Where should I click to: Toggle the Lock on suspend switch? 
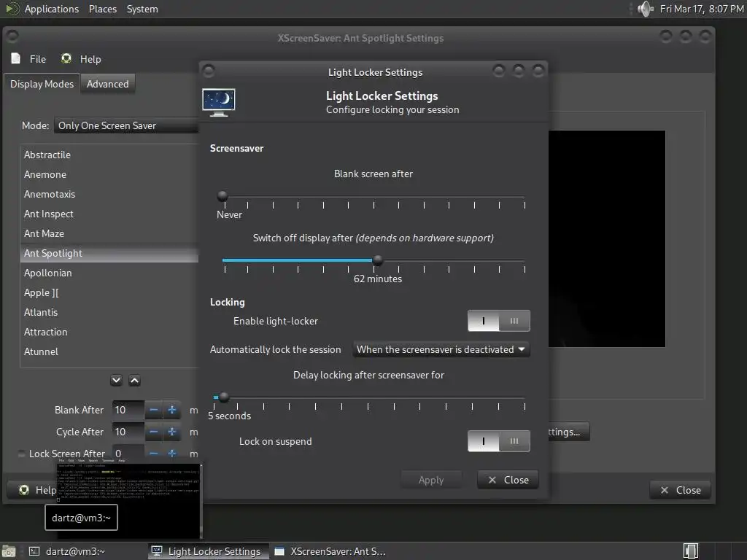499,441
